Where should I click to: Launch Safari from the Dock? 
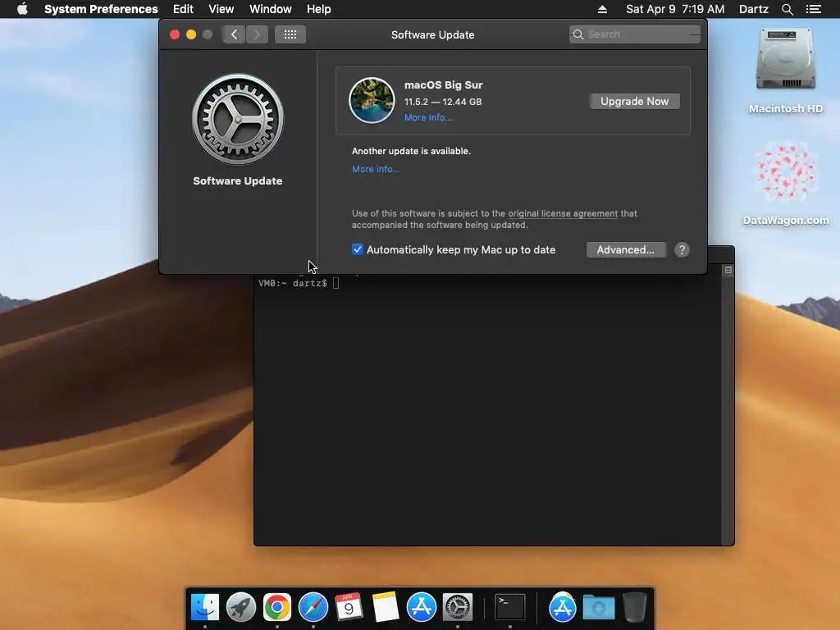click(313, 607)
